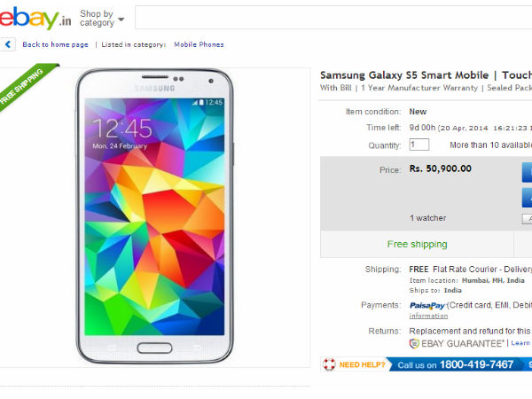Click the eBay.in logo
Viewport: 532px width, 399px height.
pos(35,17)
